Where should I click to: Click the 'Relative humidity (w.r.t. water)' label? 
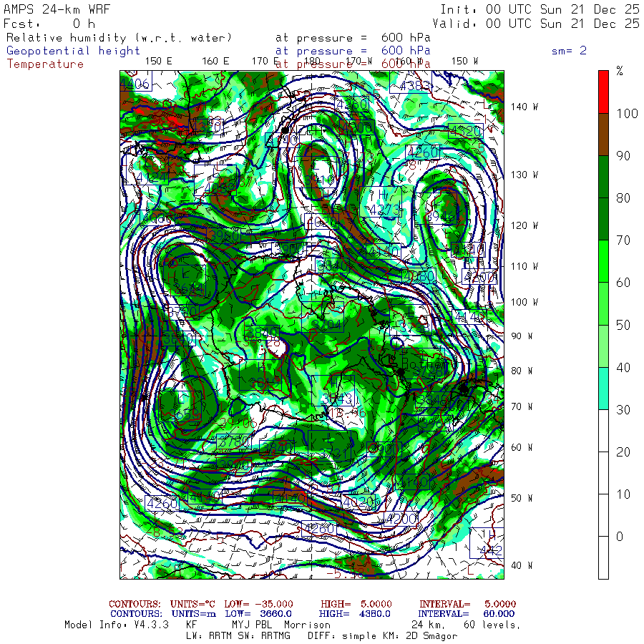click(x=119, y=38)
